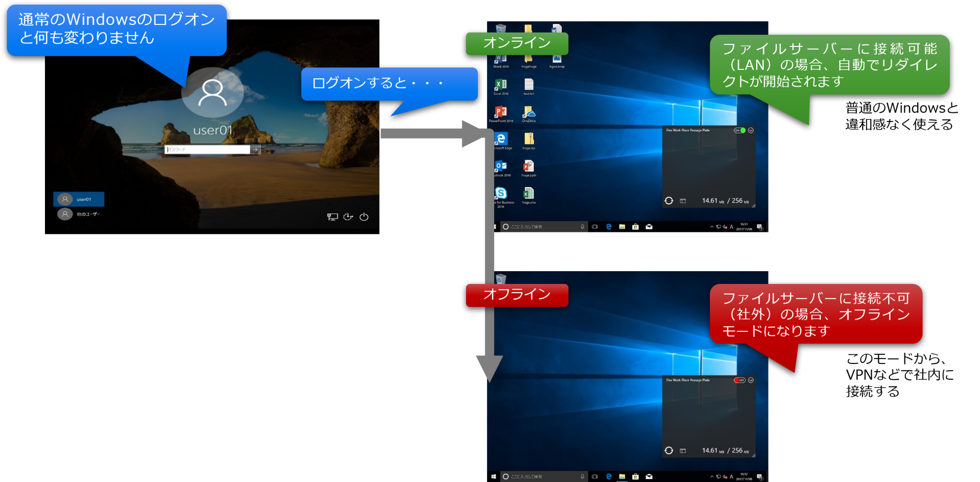Image resolution: width=980 pixels, height=482 pixels.
Task: Open the Excel 2016 desktop shortcut
Action: pyautogui.click(x=500, y=85)
